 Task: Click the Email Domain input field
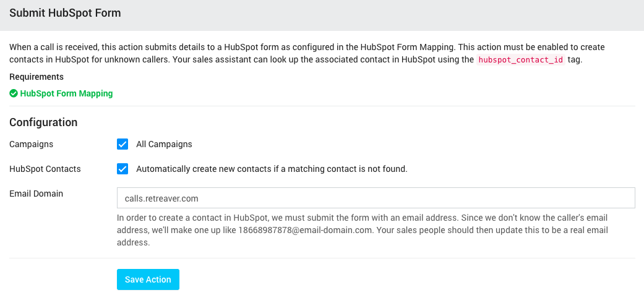[x=376, y=198]
